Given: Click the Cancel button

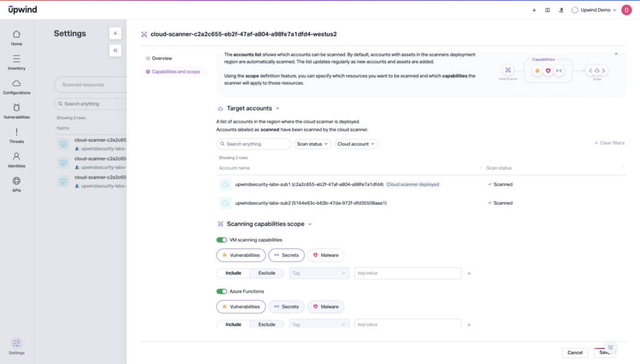Looking at the screenshot, I should pyautogui.click(x=575, y=353).
